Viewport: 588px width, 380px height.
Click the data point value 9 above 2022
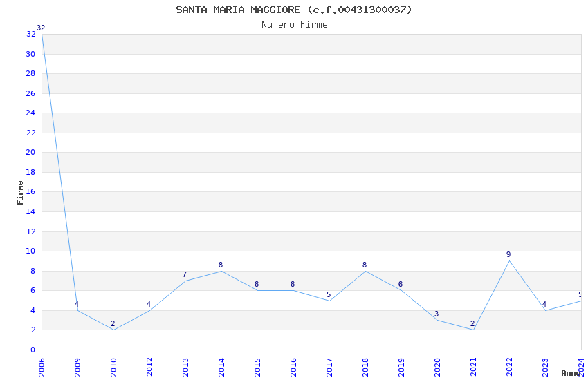click(x=508, y=254)
